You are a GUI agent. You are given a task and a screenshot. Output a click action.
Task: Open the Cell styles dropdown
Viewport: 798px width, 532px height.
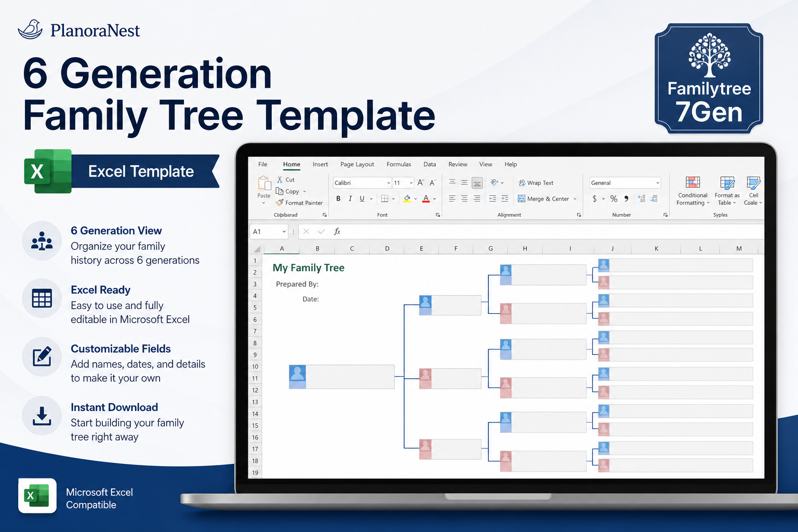[753, 191]
